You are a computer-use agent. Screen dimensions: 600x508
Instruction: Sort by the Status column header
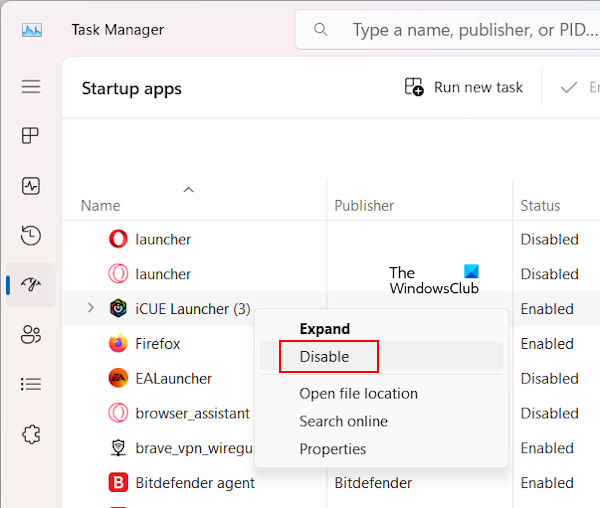pos(540,205)
